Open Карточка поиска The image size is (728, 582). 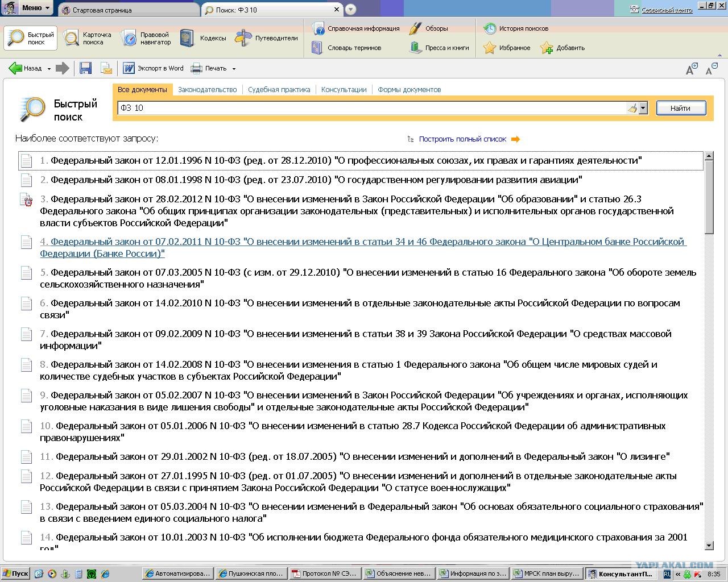(88, 38)
